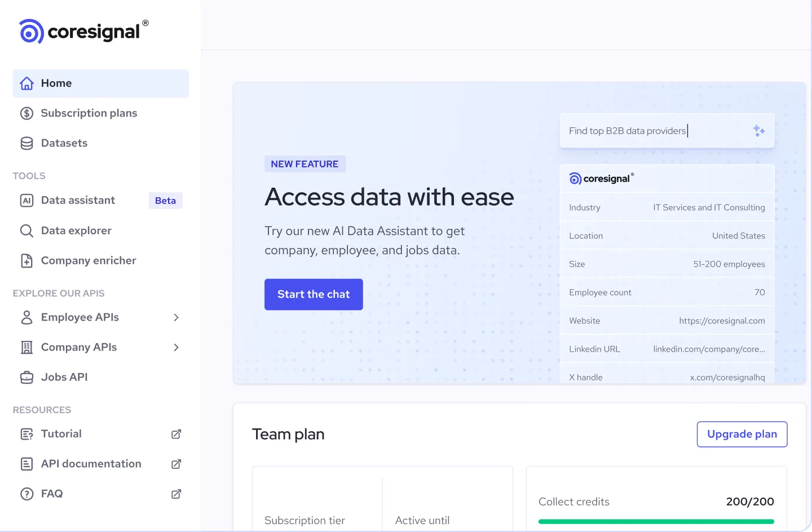Click the Upgrade plan button
Viewport: 812px width, 532px height.
742,434
